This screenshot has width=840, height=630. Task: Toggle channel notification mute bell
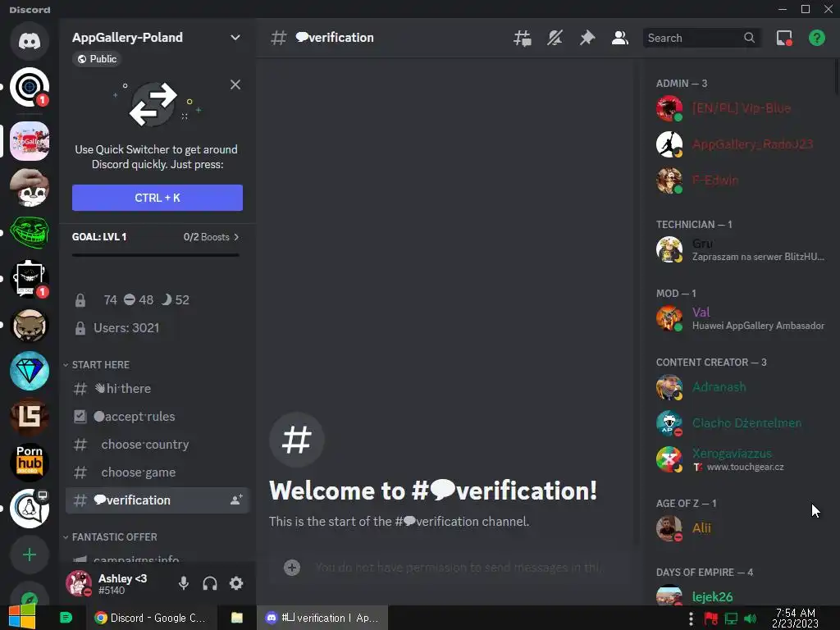point(555,38)
